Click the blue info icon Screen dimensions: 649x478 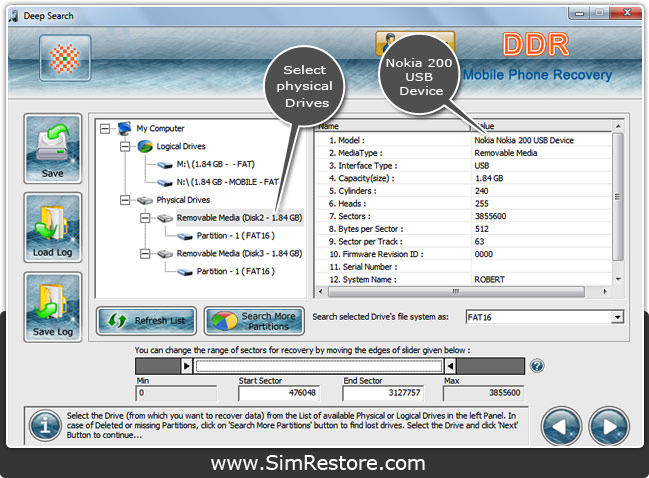click(45, 425)
